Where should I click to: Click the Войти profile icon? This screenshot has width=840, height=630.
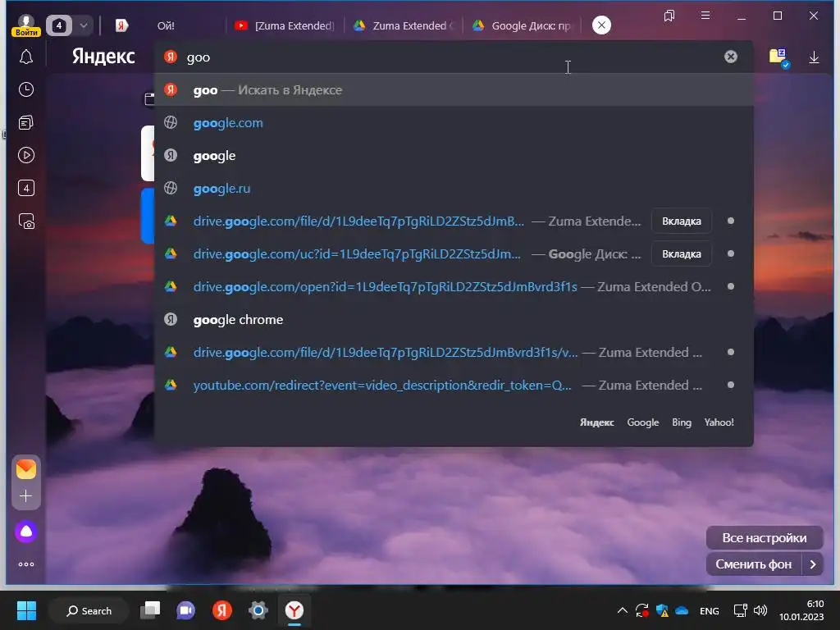tap(25, 25)
